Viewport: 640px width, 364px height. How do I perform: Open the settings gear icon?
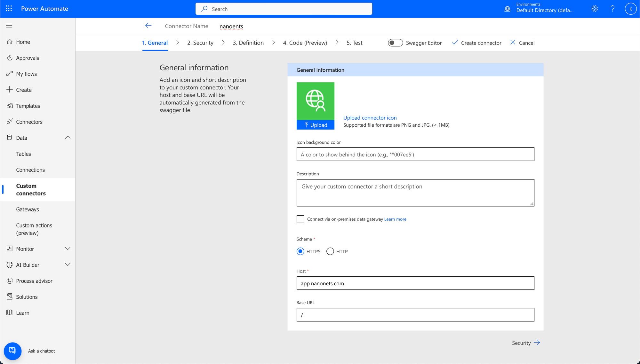click(595, 9)
